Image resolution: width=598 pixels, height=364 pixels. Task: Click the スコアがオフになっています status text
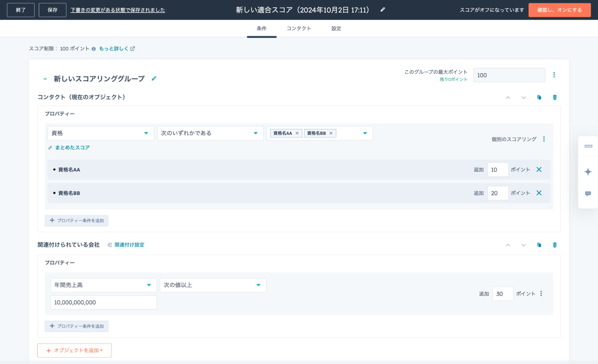492,10
